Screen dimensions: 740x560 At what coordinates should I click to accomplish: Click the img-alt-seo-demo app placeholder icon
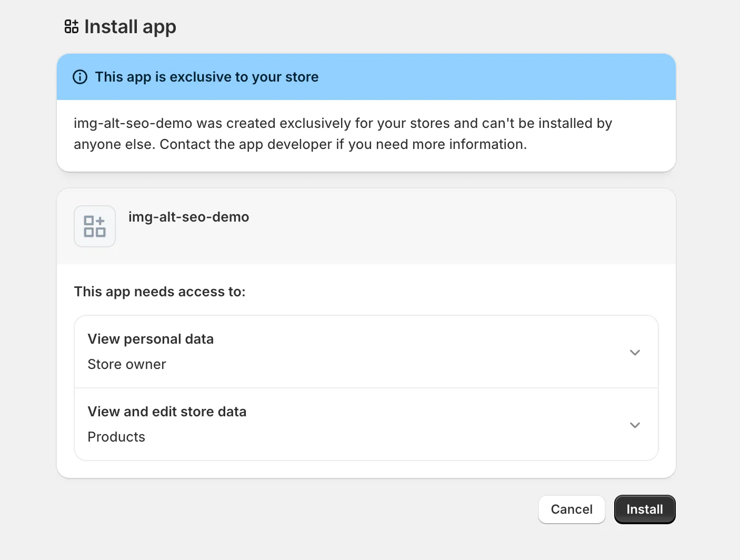95,226
